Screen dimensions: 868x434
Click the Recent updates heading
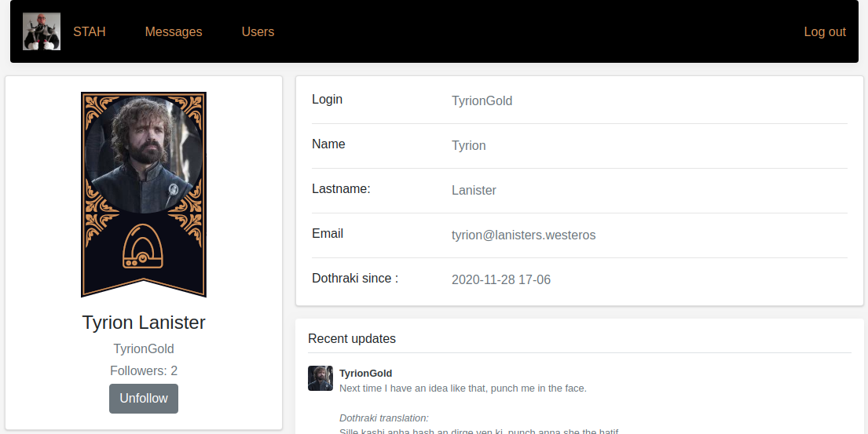click(351, 338)
